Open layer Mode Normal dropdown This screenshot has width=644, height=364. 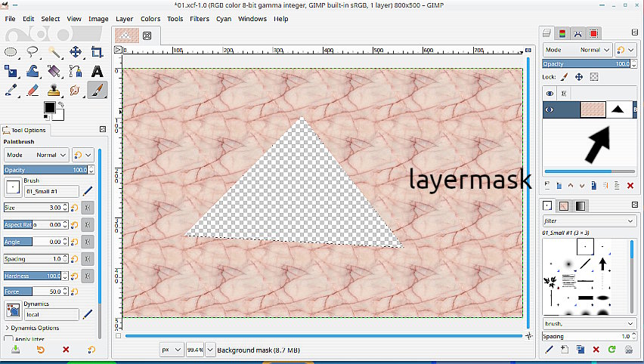(x=577, y=50)
